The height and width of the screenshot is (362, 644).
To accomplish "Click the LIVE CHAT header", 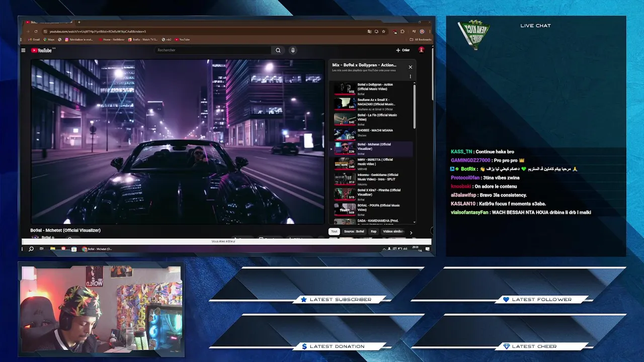I will pos(535,26).
